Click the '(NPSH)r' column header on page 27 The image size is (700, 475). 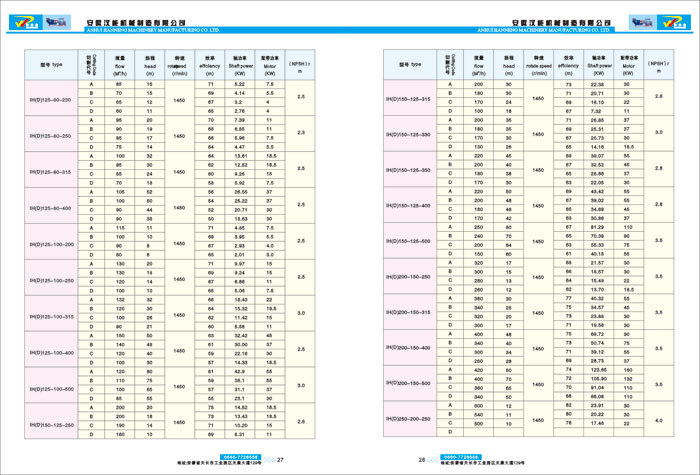300,65
